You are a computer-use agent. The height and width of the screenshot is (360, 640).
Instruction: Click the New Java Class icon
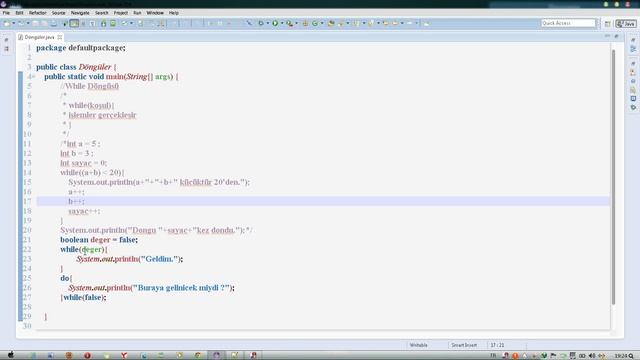(315, 23)
